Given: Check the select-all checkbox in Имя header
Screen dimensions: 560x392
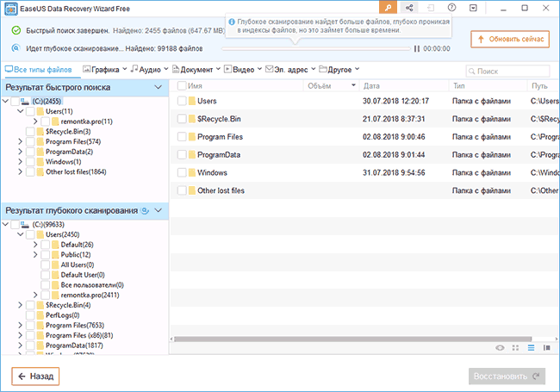Looking at the screenshot, I should click(182, 85).
